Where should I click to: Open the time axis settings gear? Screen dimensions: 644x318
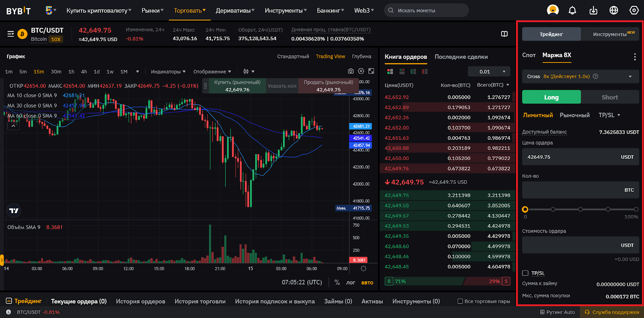[363, 269]
